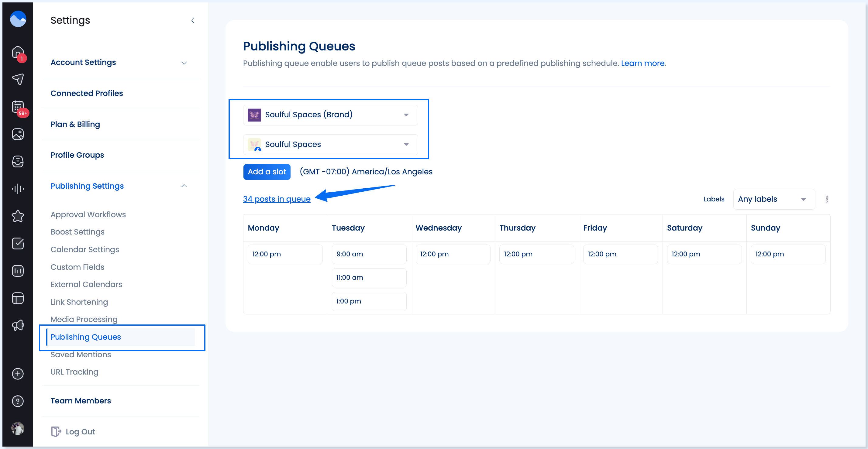868x449 pixels.
Task: Click the Saturday 12:00 pm slot
Action: 704,254
